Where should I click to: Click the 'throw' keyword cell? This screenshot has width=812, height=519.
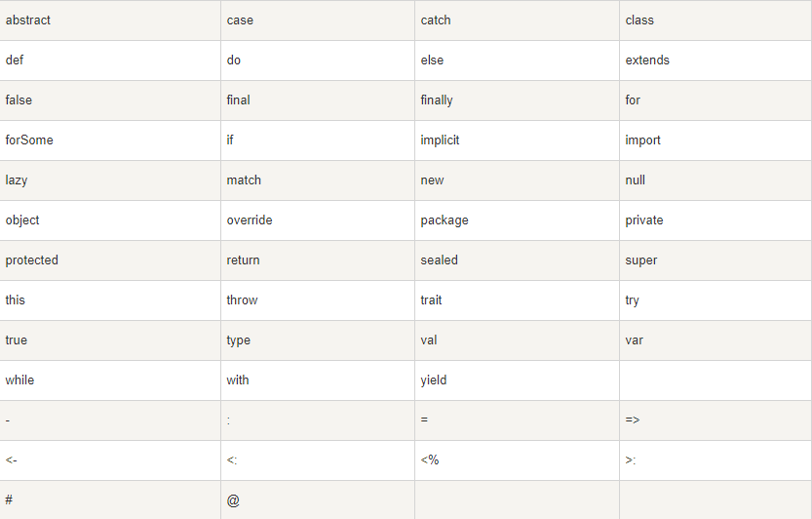[242, 300]
